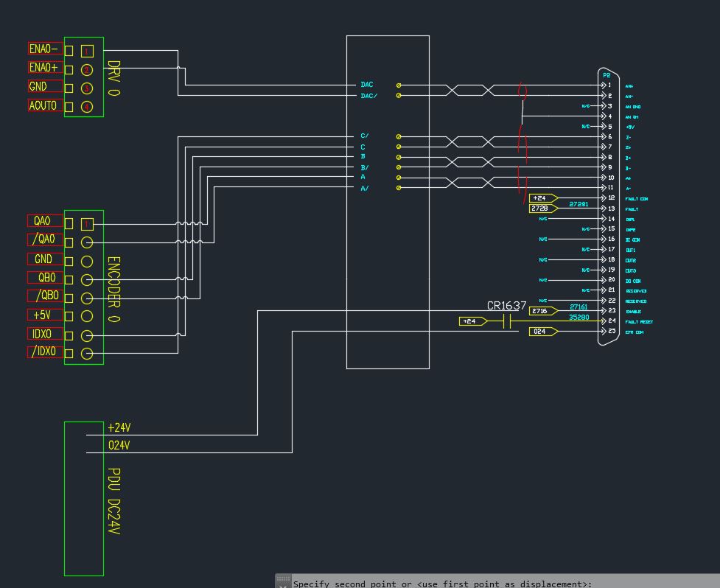Pick the 2728 wire tag arrow

[543, 209]
